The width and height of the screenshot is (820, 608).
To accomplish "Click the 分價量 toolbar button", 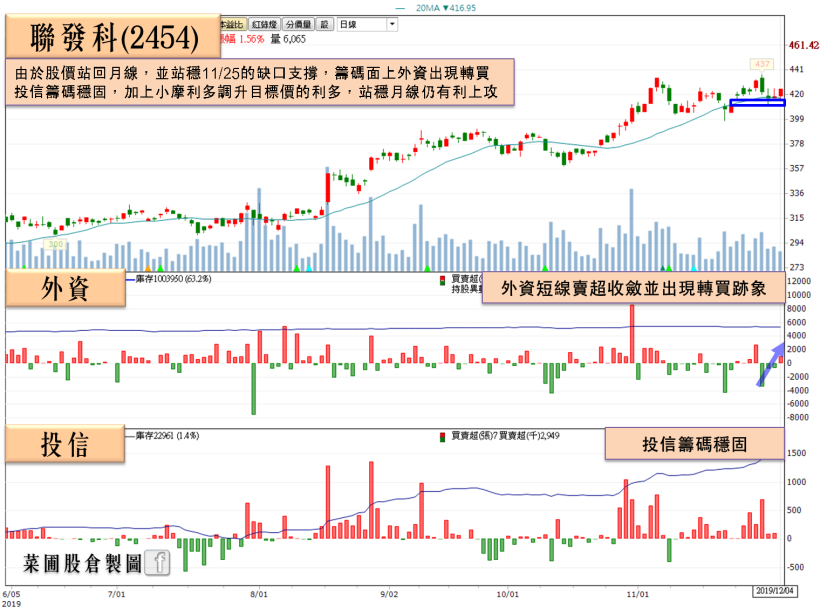I will click(298, 25).
